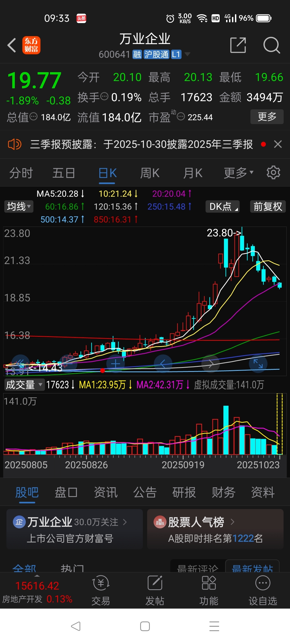Open info bubble next to 市盈

pos(181,116)
